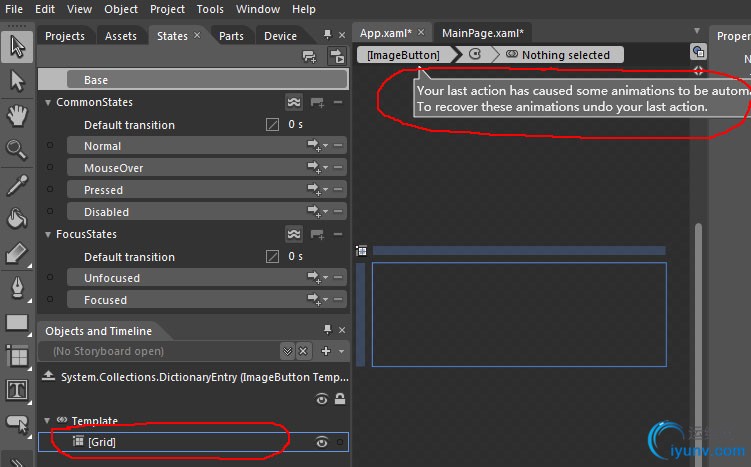
Task: Switch to the Assets tab
Action: (121, 36)
